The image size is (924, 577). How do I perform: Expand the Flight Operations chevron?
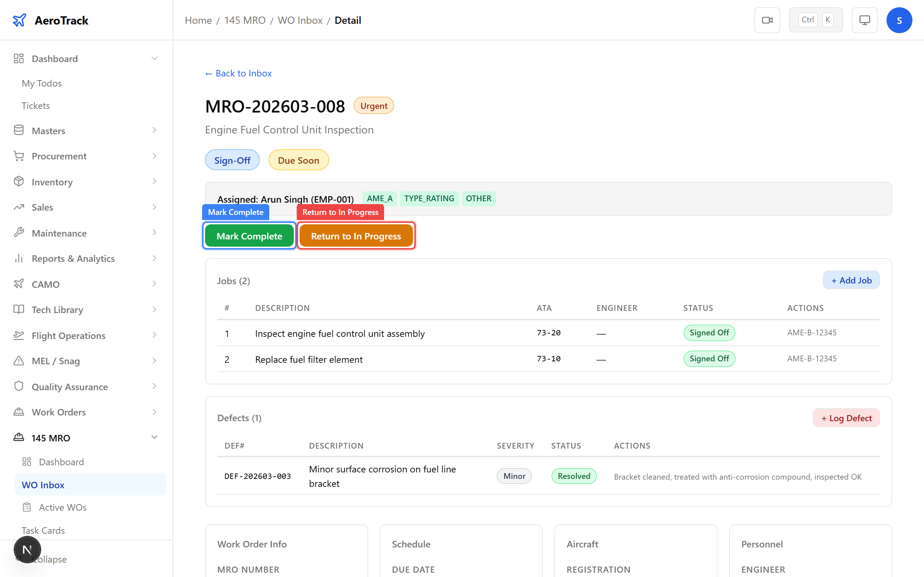(154, 335)
